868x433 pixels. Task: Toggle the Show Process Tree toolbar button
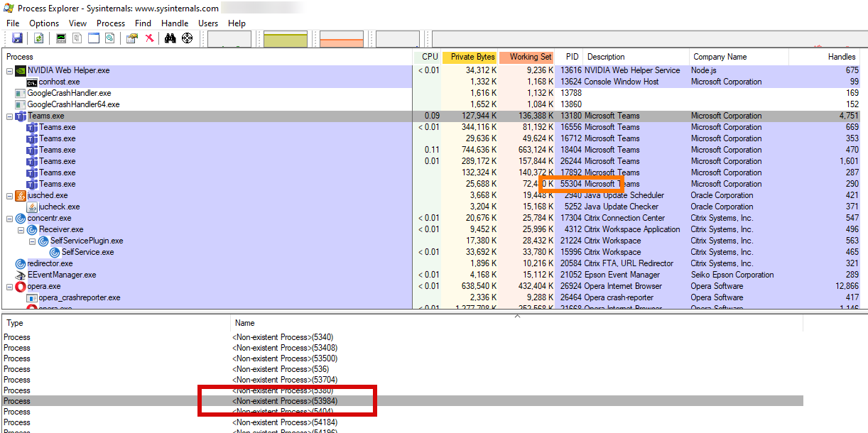(x=76, y=38)
